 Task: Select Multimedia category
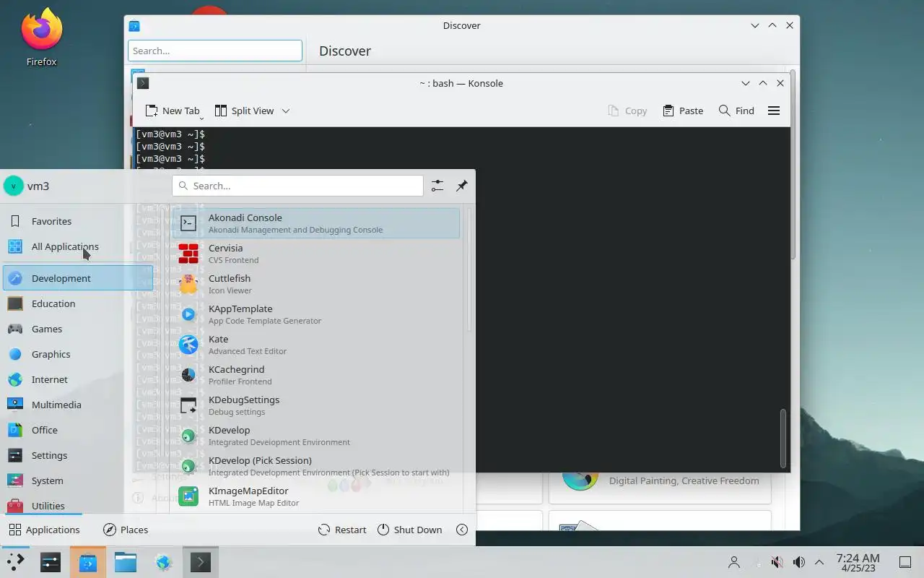click(x=77, y=405)
